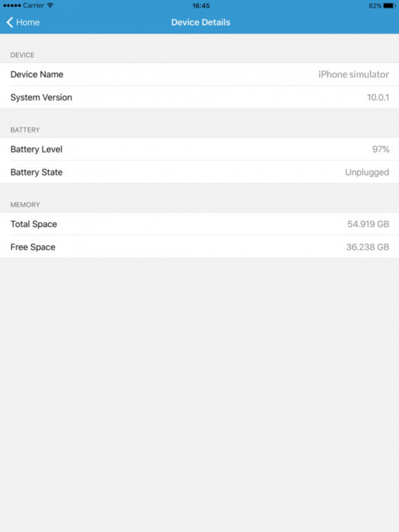This screenshot has height=532, width=399.
Task: Tap the 16:45 clock in status bar
Action: point(201,5)
